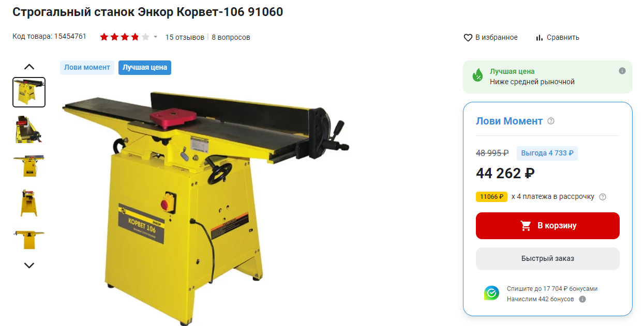Screen dimensions: 644x326
Task: Show previous thumbnails with up chevron
Action: pyautogui.click(x=29, y=67)
